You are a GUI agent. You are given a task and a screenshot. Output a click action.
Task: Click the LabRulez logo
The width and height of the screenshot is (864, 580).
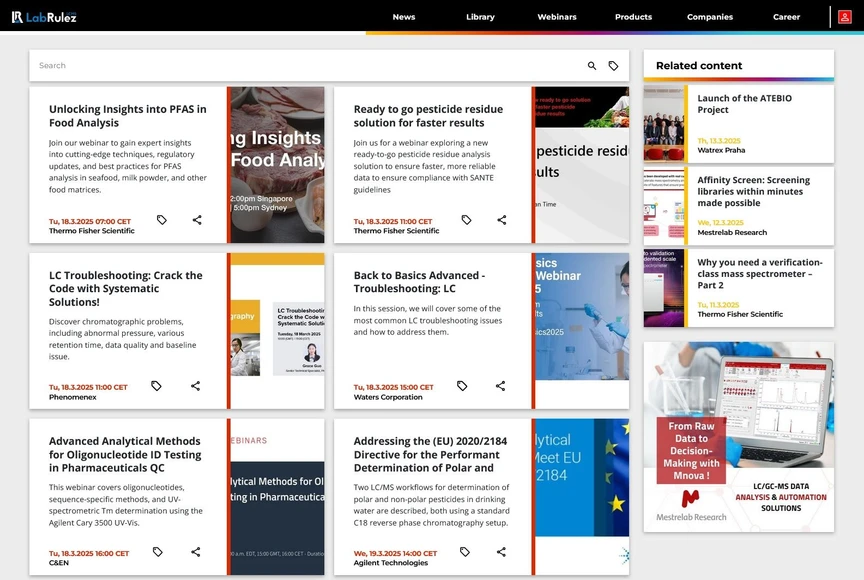(44, 16)
